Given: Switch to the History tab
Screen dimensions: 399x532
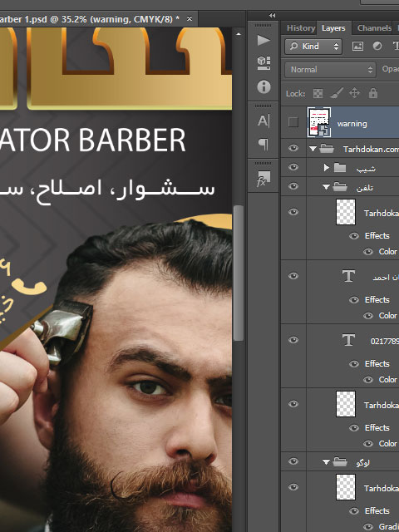Looking at the screenshot, I should click(x=301, y=28).
